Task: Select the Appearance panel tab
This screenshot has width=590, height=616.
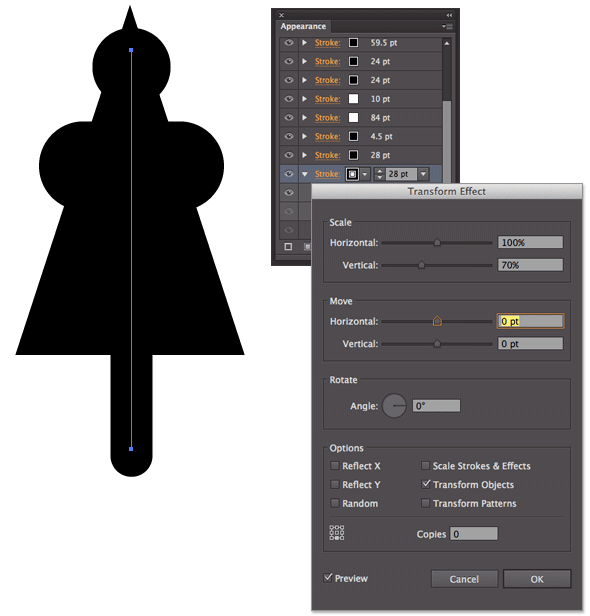Action: (303, 26)
